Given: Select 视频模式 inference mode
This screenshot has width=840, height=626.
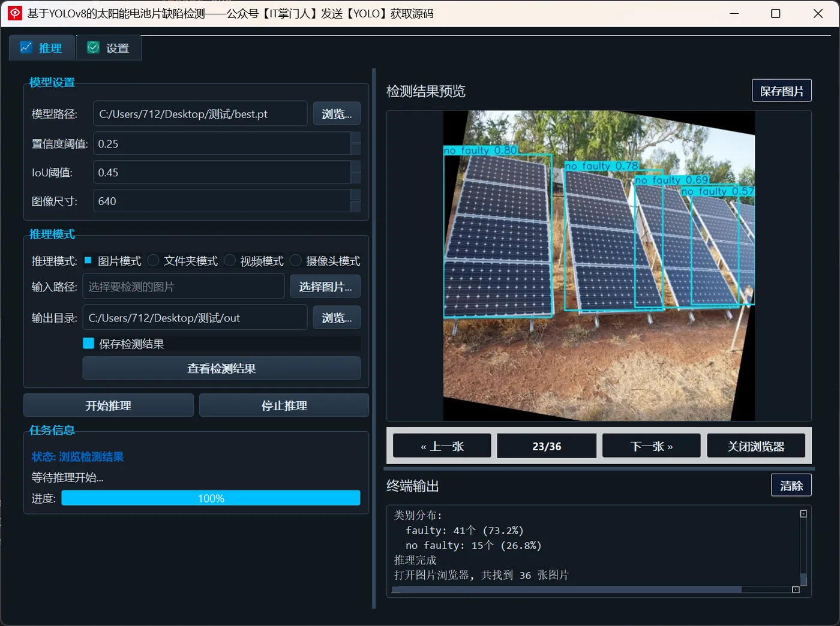Looking at the screenshot, I should point(253,261).
